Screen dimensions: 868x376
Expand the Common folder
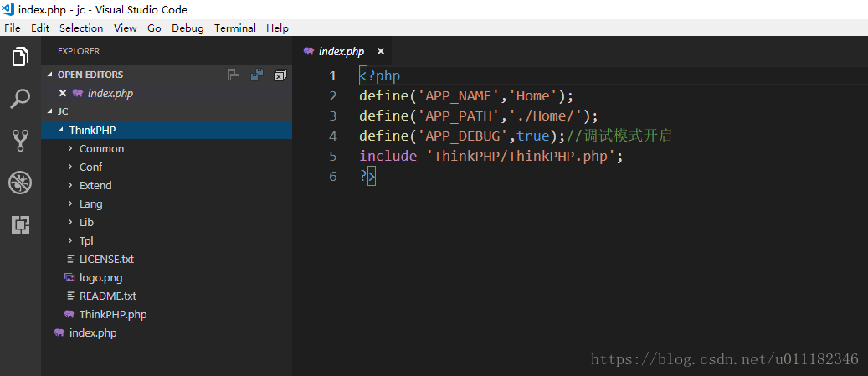click(70, 148)
